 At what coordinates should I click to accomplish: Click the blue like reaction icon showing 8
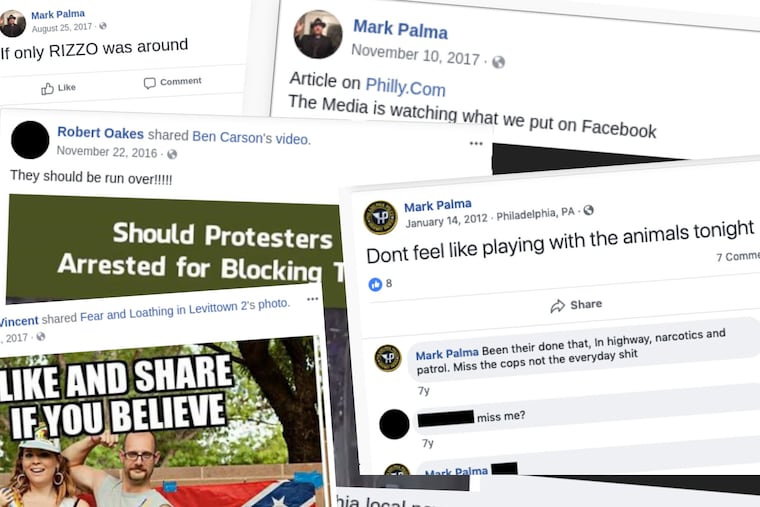click(376, 284)
